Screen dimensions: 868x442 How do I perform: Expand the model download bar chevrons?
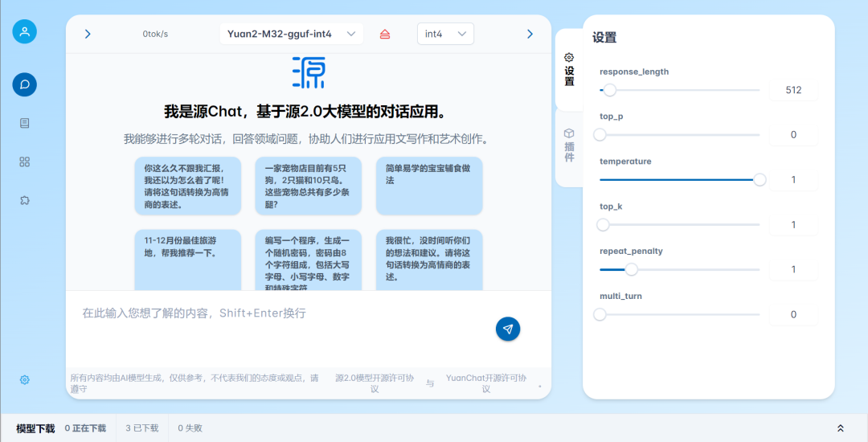[x=841, y=428]
